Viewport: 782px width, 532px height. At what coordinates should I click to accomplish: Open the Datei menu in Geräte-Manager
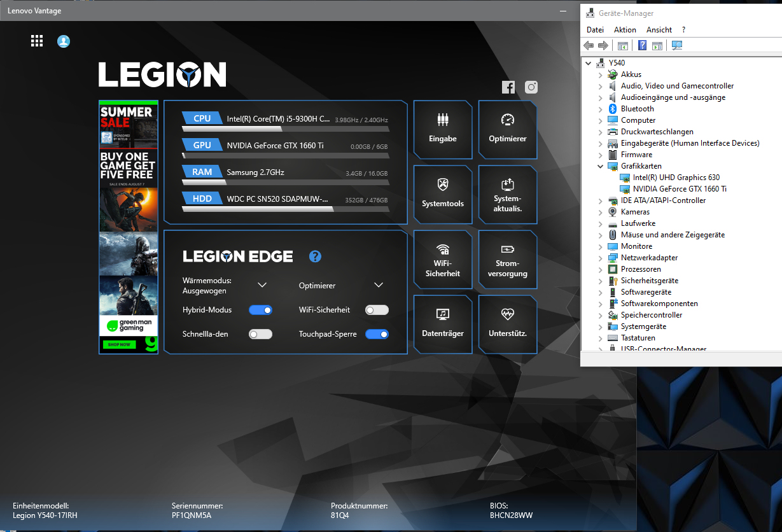click(595, 30)
